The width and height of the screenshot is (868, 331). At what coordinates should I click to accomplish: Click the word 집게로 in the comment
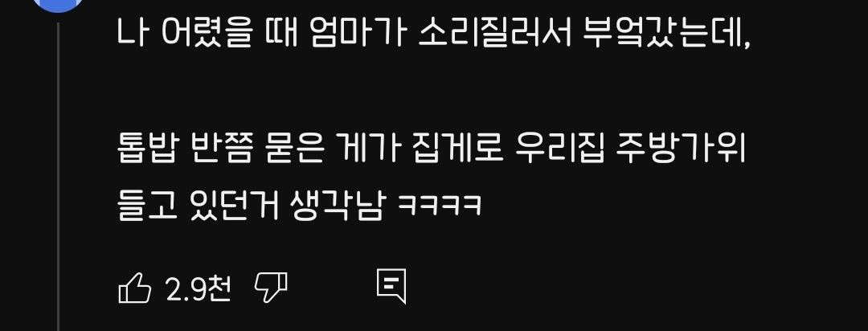click(458, 150)
